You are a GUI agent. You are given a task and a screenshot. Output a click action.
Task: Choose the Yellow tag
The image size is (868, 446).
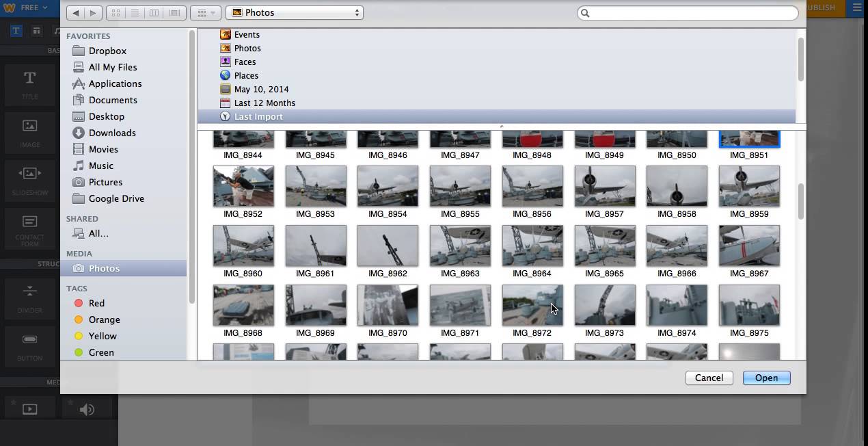[x=103, y=336]
